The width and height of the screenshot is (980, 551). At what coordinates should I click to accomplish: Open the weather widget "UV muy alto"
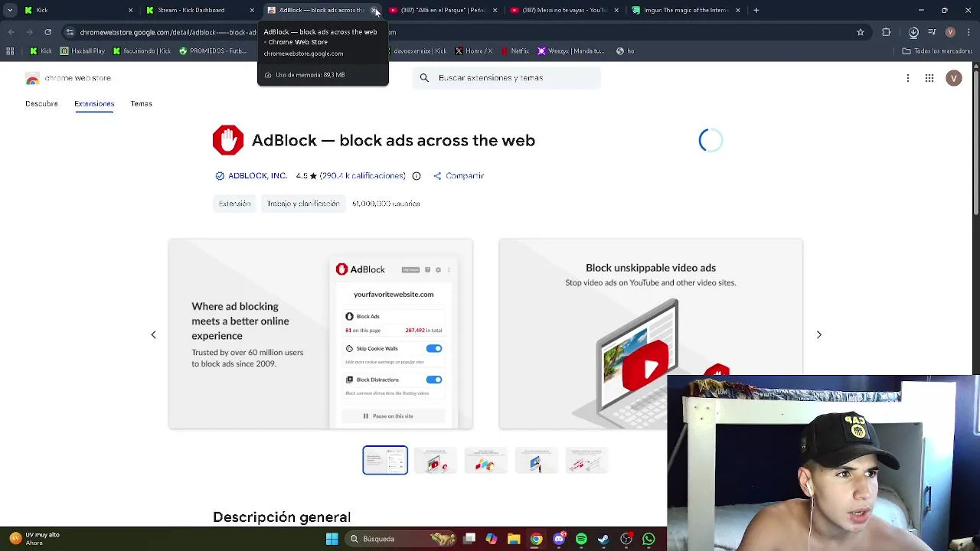34,539
